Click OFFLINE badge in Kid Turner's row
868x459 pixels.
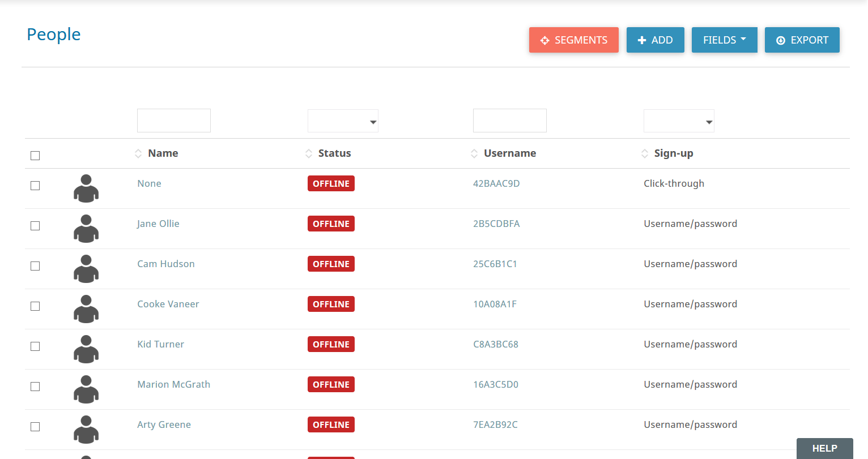(x=331, y=344)
